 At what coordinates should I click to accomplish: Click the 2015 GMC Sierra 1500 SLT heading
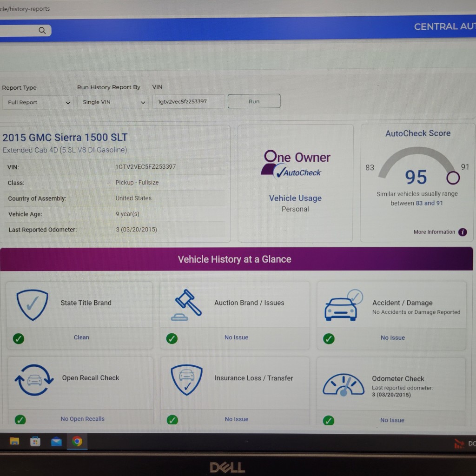point(65,138)
